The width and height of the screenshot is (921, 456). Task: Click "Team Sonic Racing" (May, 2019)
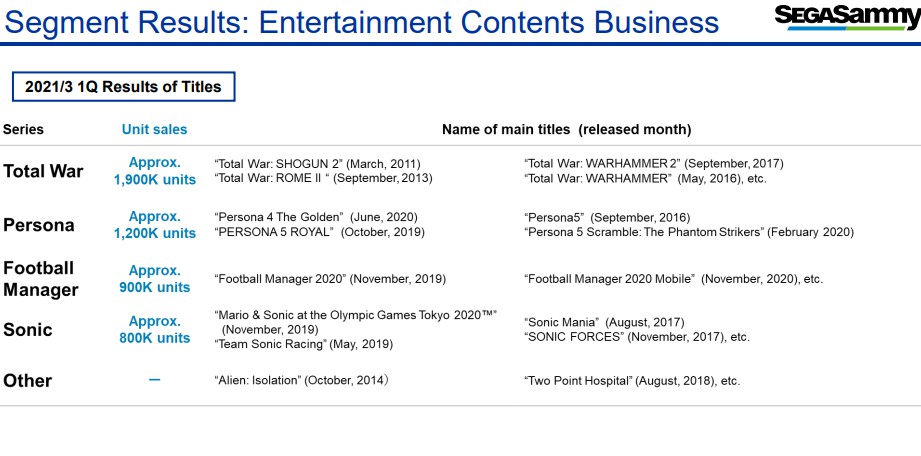[304, 344]
